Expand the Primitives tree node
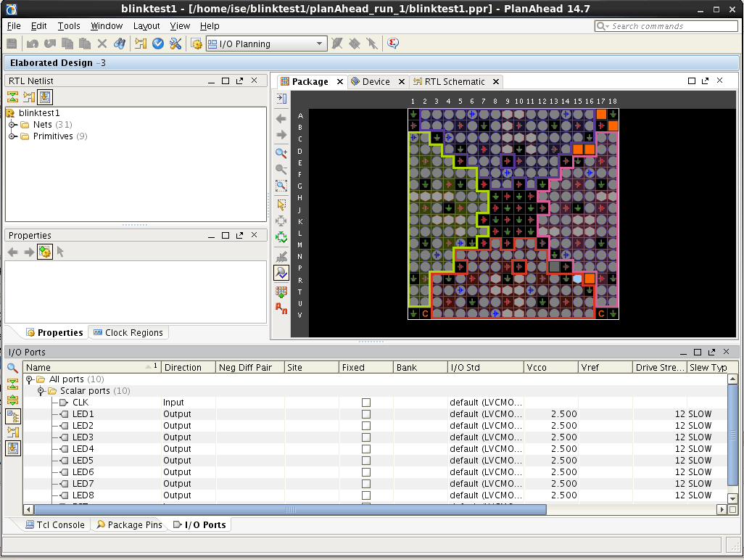Image resolution: width=744 pixels, height=560 pixels. (x=12, y=136)
